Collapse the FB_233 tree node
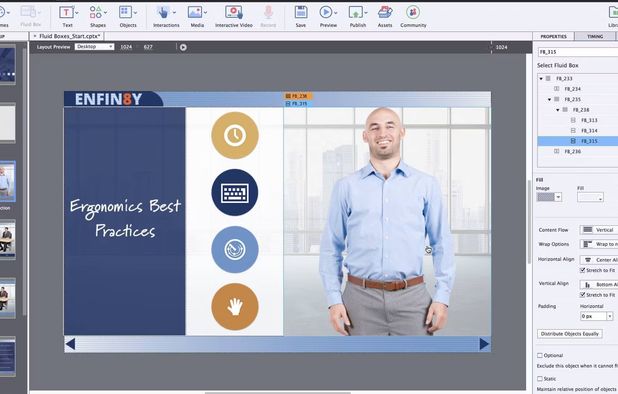The width and height of the screenshot is (618, 394). pos(541,78)
